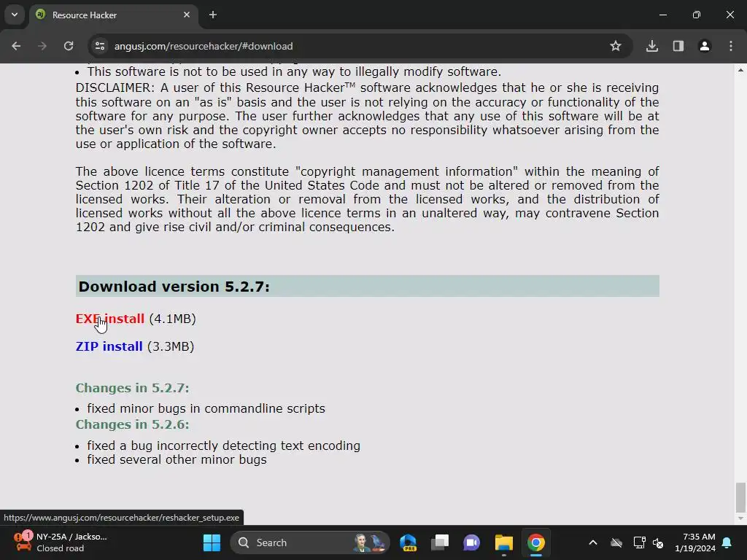Click the back navigation arrow
This screenshot has height=560, width=747.
pos(16,46)
